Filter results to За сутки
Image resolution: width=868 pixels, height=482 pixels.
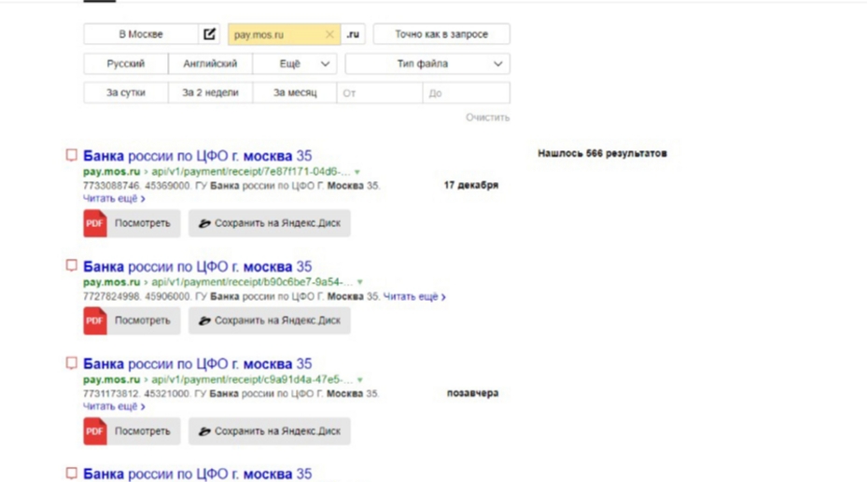point(126,93)
